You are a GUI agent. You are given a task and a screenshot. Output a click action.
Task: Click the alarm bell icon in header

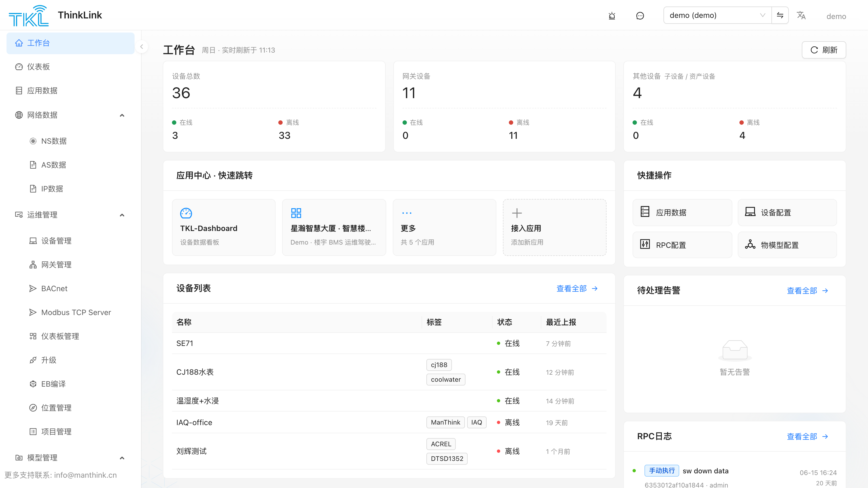point(612,15)
